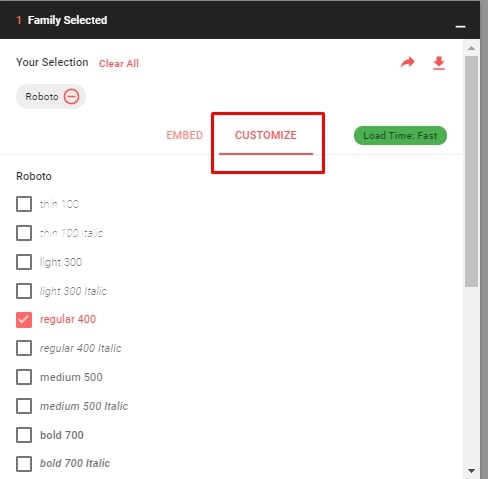Open the CUSTOMIZE tab
This screenshot has height=479, width=488.
click(x=266, y=135)
